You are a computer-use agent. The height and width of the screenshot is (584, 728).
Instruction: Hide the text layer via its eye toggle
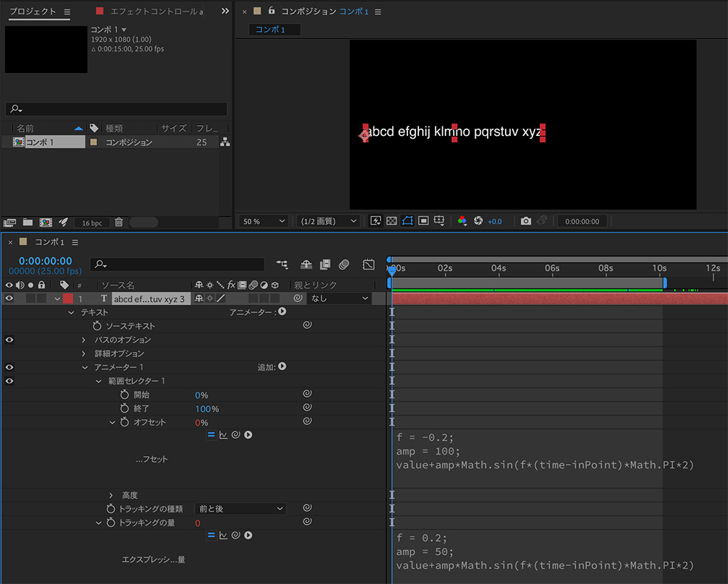pyautogui.click(x=9, y=298)
